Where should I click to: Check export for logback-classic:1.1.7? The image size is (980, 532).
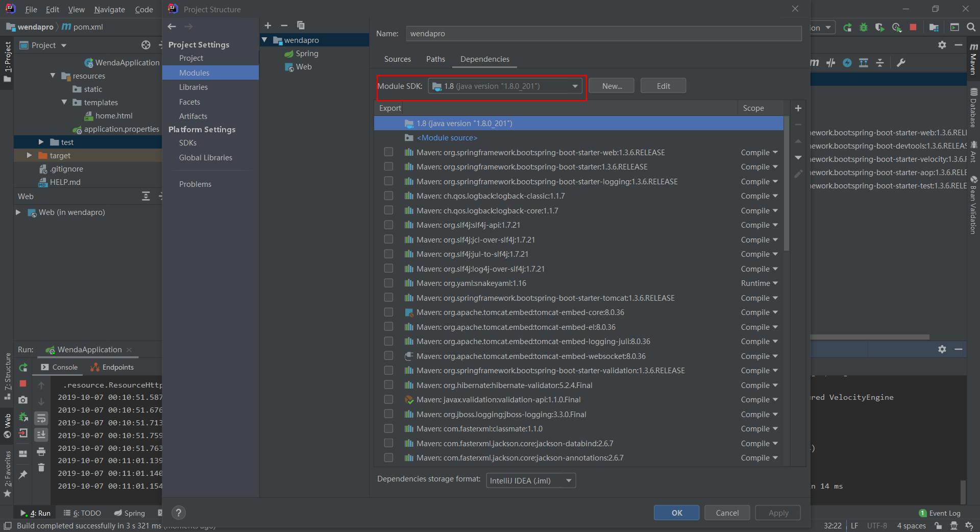[388, 196]
